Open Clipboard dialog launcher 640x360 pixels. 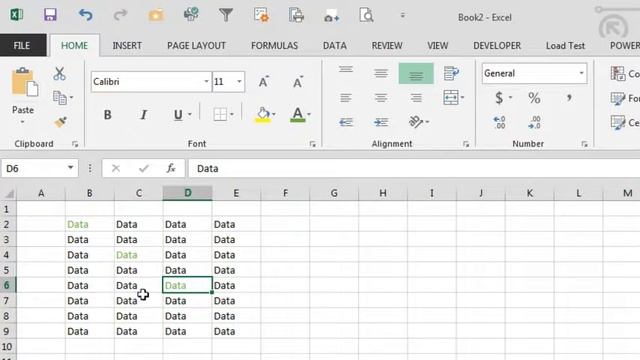point(75,144)
